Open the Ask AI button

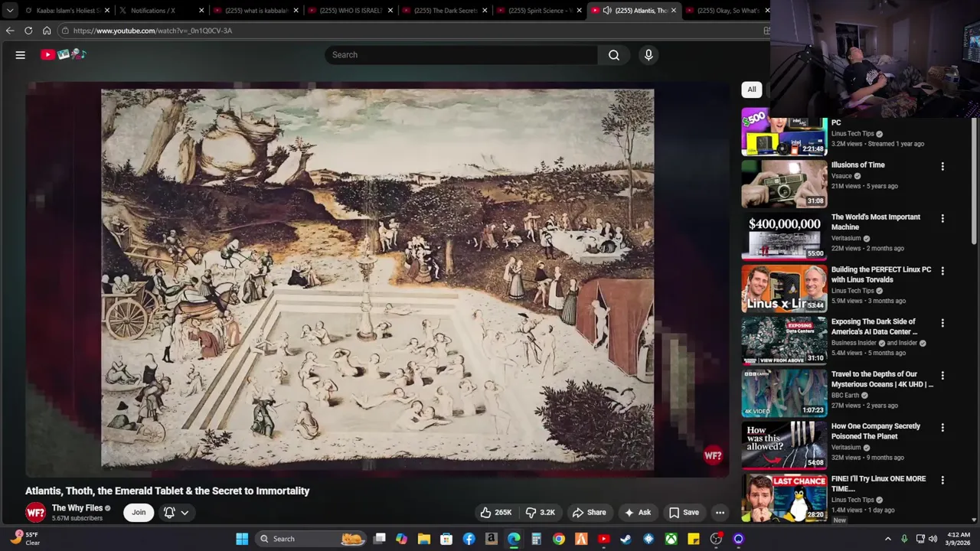[x=637, y=513]
